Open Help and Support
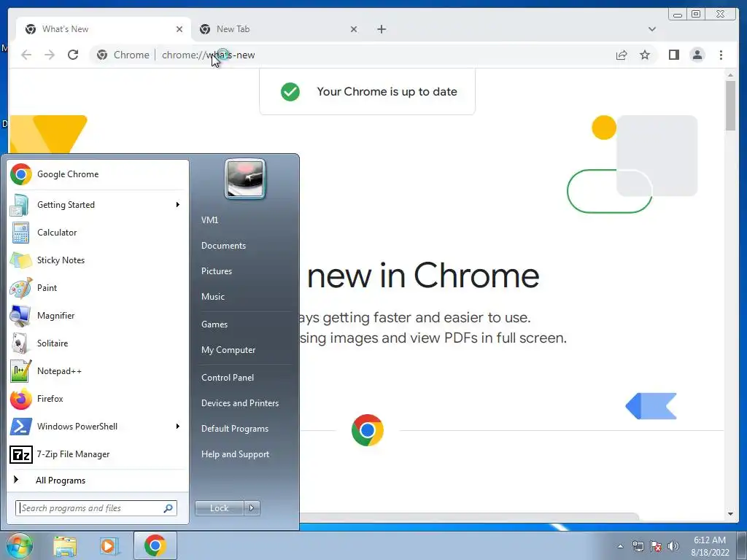Screen dimensions: 747x560 click(x=235, y=454)
